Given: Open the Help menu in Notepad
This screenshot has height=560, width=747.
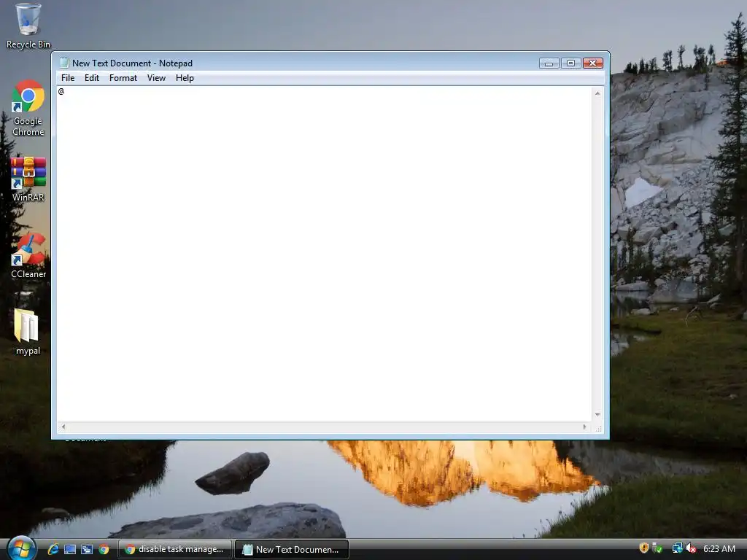Looking at the screenshot, I should click(185, 78).
